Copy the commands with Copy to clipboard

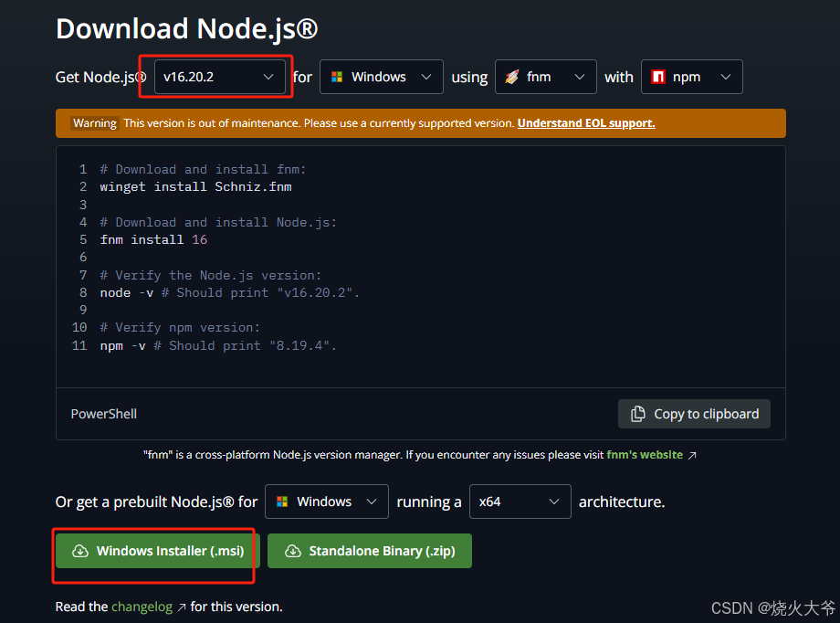[694, 414]
